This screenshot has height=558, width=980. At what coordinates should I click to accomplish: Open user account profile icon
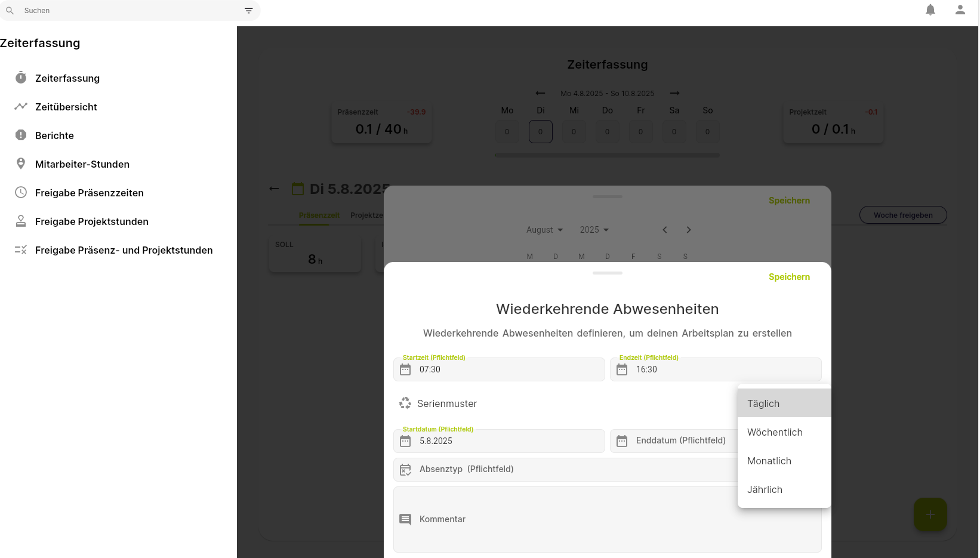(960, 10)
